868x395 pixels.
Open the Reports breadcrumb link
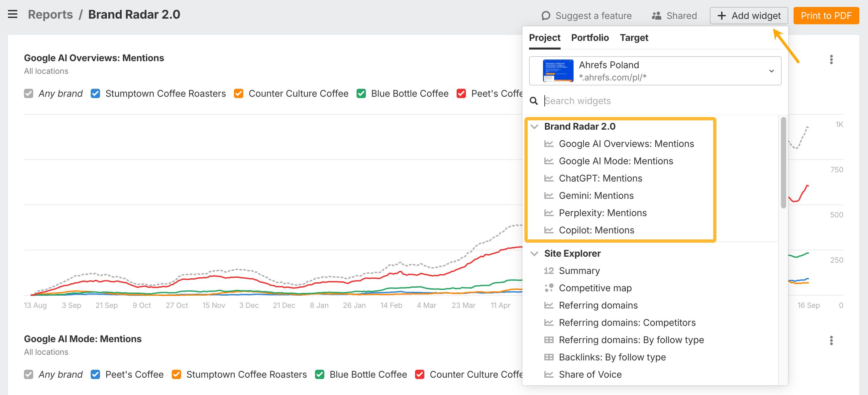(50, 14)
